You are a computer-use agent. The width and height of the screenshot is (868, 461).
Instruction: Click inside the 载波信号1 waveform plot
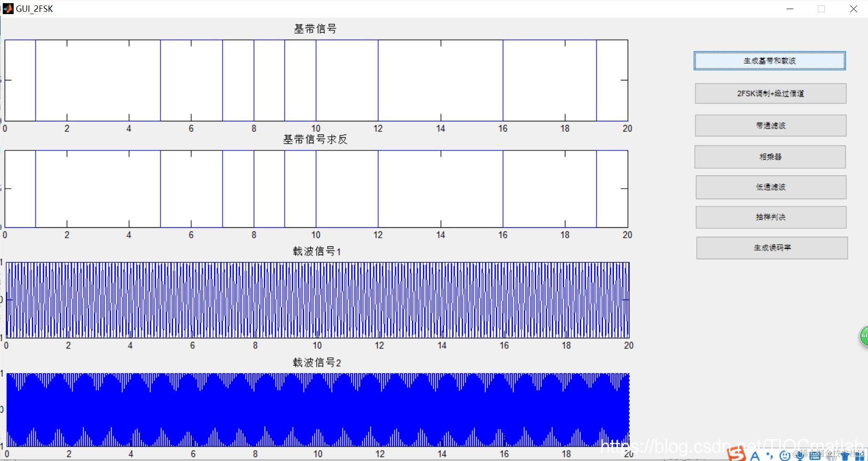click(x=318, y=300)
